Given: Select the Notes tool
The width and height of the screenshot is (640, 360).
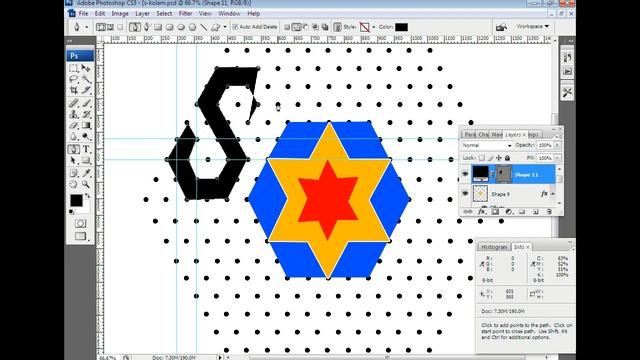Looking at the screenshot, I should [74, 173].
